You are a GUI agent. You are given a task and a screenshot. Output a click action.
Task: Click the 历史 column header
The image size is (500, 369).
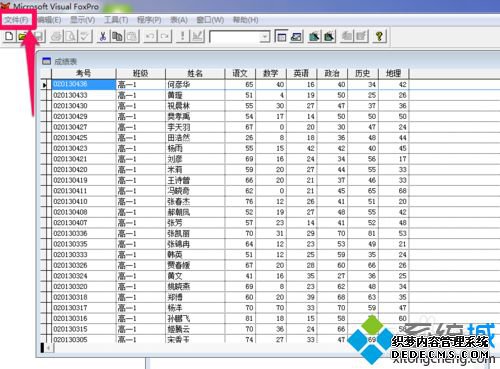click(x=363, y=73)
